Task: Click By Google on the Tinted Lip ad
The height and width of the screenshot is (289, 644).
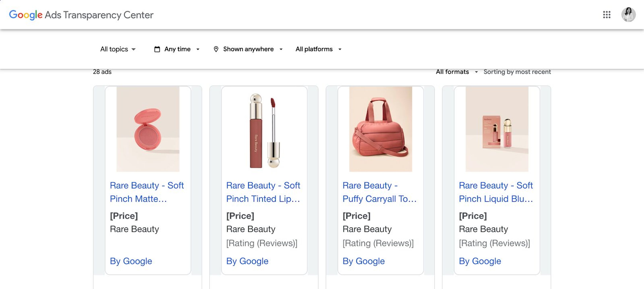Action: [247, 261]
